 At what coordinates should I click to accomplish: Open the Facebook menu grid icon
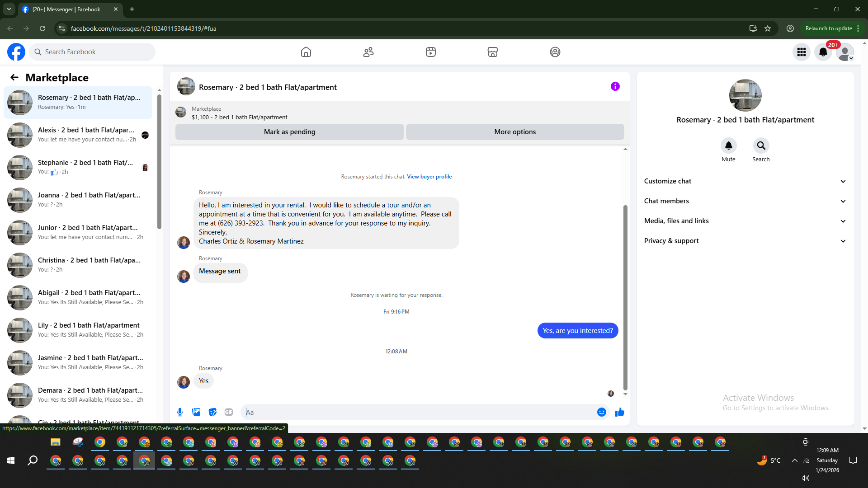(802, 52)
